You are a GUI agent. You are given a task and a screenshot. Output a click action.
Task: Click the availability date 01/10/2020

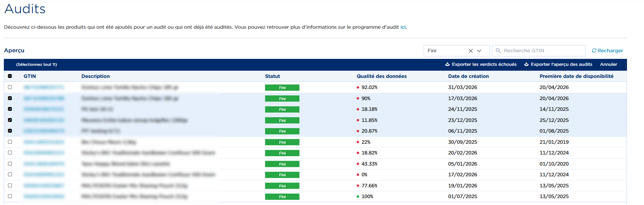point(554,164)
